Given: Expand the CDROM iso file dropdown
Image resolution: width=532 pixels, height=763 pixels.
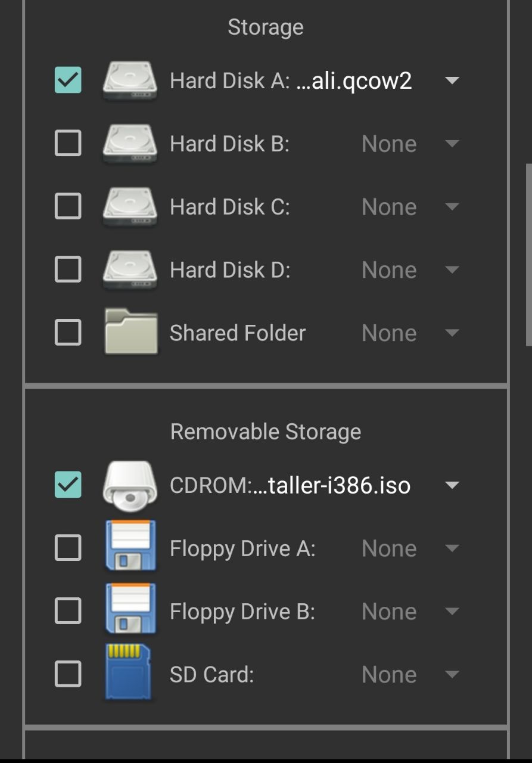Looking at the screenshot, I should pyautogui.click(x=452, y=485).
